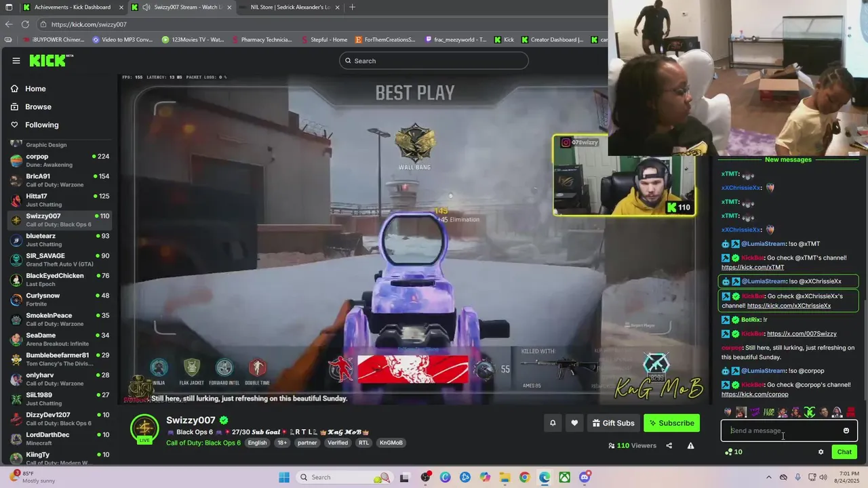Open SeaDame's channel in the sidebar
Screen dimensions: 868x488
pyautogui.click(x=60, y=339)
